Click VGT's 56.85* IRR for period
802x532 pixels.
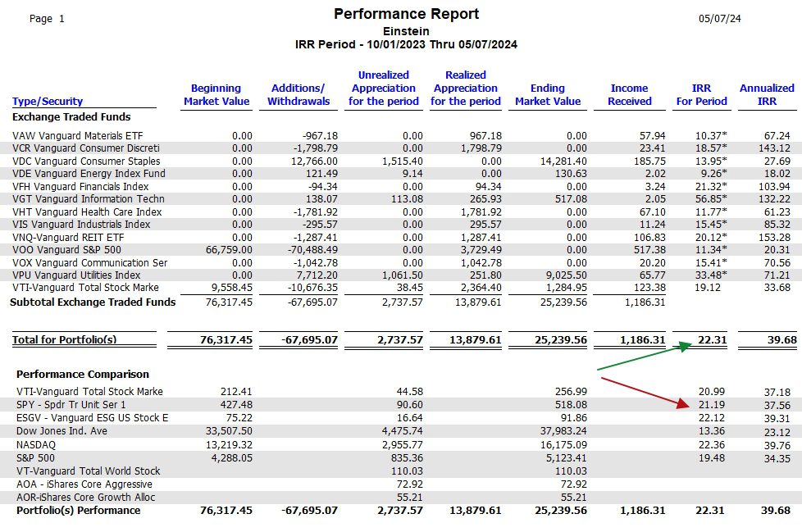point(711,199)
